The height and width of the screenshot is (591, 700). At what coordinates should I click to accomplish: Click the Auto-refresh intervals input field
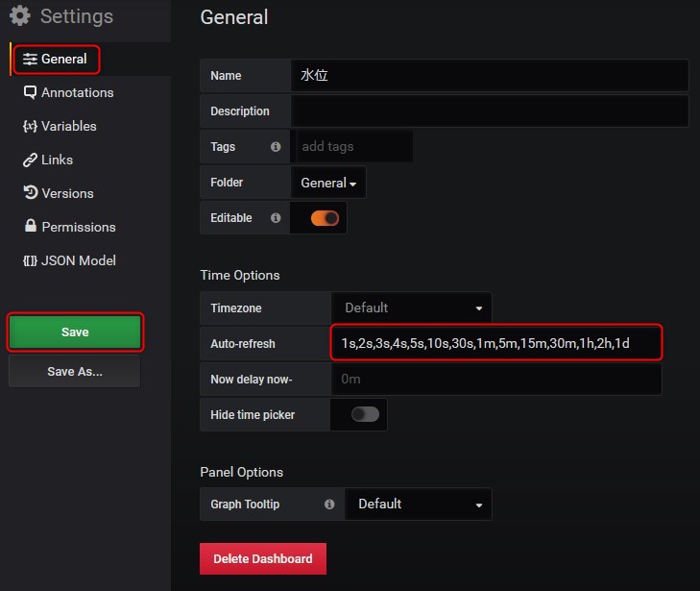[x=496, y=343]
